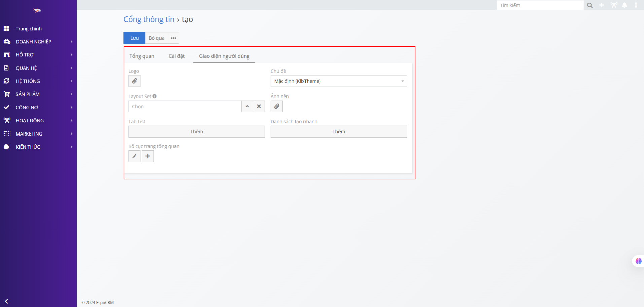The image size is (644, 307).
Task: Attach a background image under Ảnh nền
Action: pos(276,106)
